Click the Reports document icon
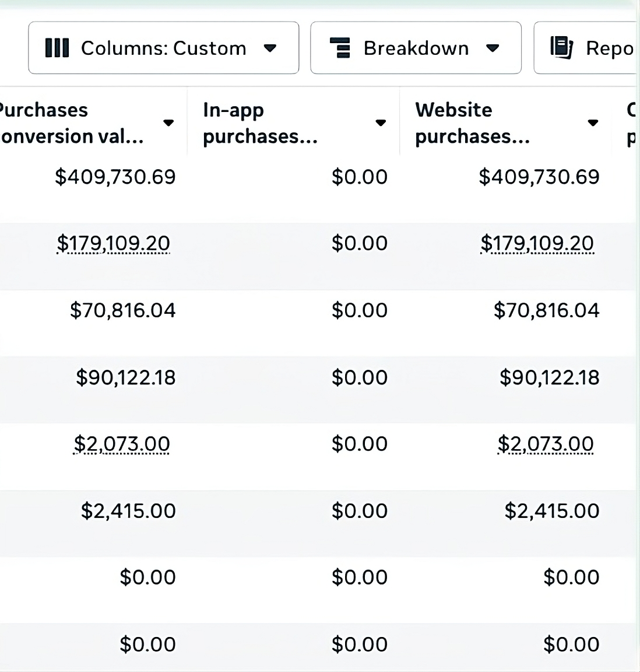This screenshot has width=640, height=672. coord(561,48)
